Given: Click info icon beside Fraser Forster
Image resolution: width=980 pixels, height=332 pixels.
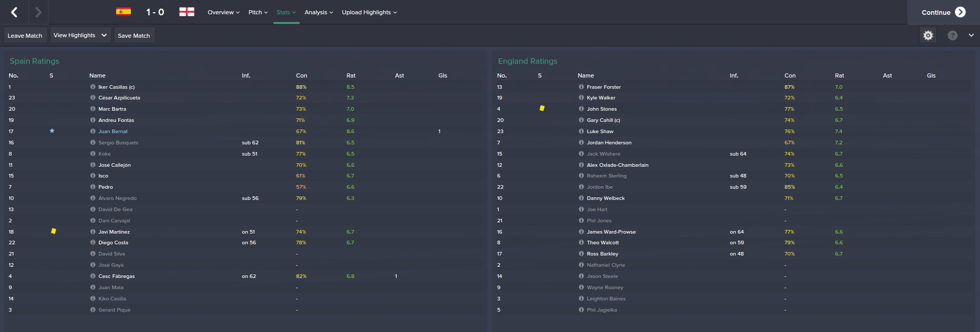Looking at the screenshot, I should [x=581, y=87].
